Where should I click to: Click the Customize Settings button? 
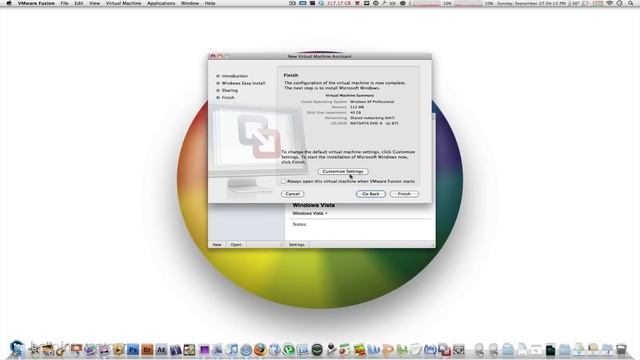click(343, 171)
